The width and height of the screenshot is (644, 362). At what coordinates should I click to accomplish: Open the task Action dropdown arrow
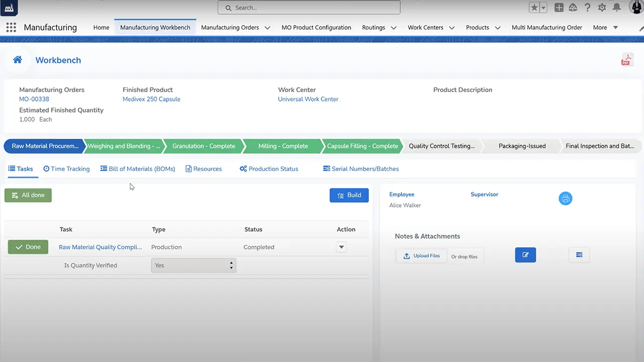pos(341,247)
